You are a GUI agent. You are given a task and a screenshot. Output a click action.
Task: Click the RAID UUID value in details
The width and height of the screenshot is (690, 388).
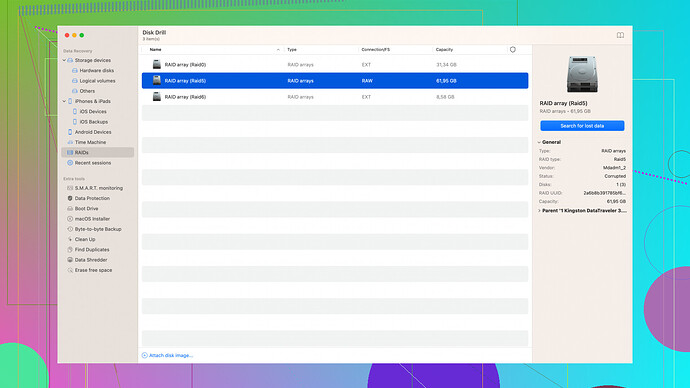pyautogui.click(x=604, y=193)
